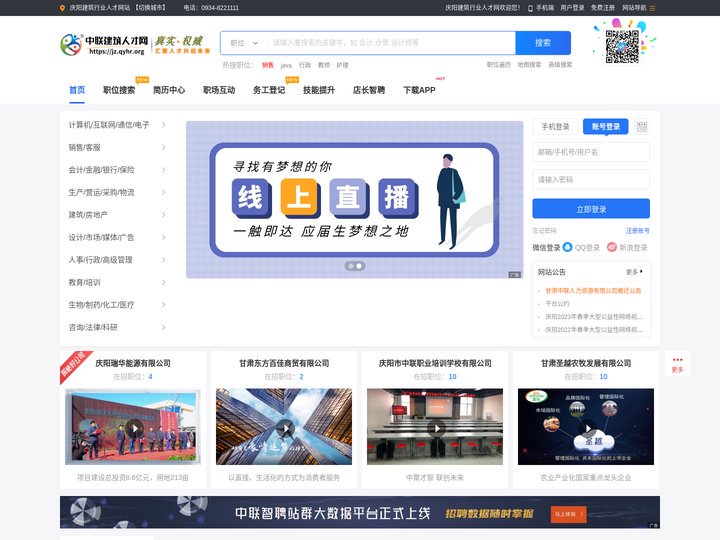Go to the 首页 nav tab
Image resolution: width=720 pixels, height=540 pixels.
pyautogui.click(x=77, y=90)
